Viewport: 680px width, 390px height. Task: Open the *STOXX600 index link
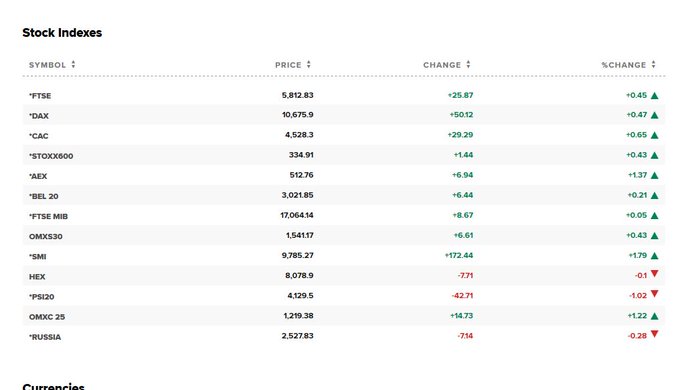pos(51,156)
